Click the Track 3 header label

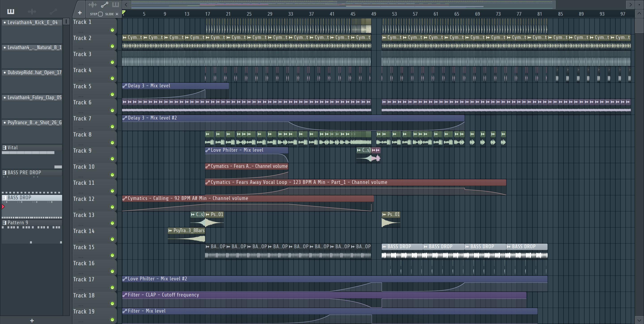82,54
